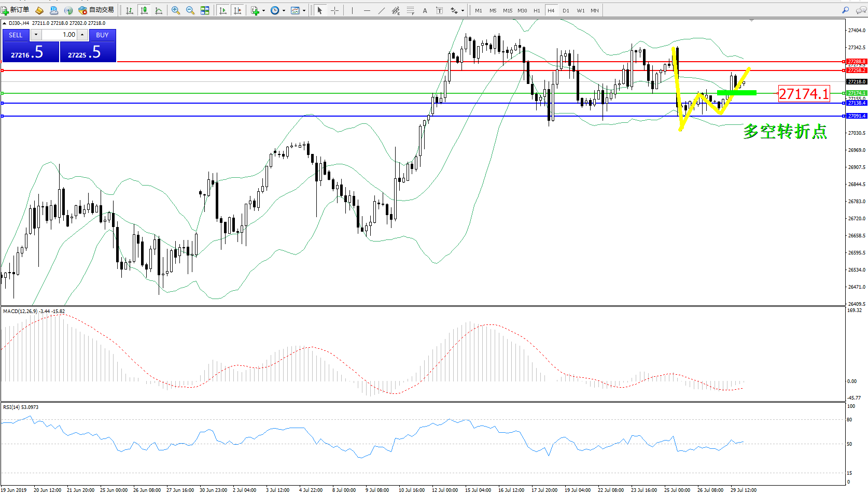
Task: Draw a trendline with the trendline tool
Action: (x=382, y=10)
